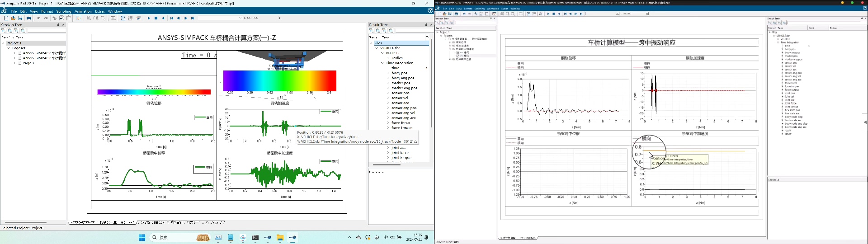Expand sensor vel node in left Result Tree

388,98
